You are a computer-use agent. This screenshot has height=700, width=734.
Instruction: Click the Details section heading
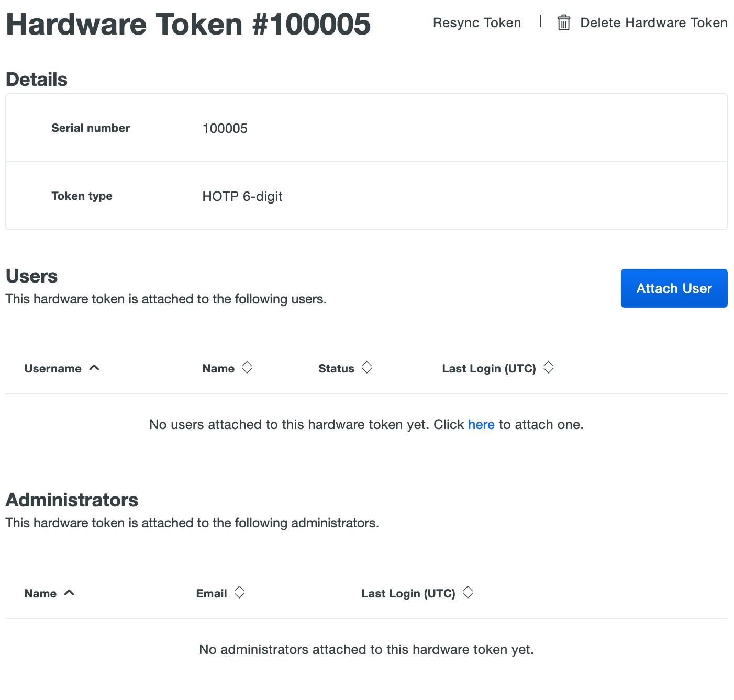(x=36, y=79)
